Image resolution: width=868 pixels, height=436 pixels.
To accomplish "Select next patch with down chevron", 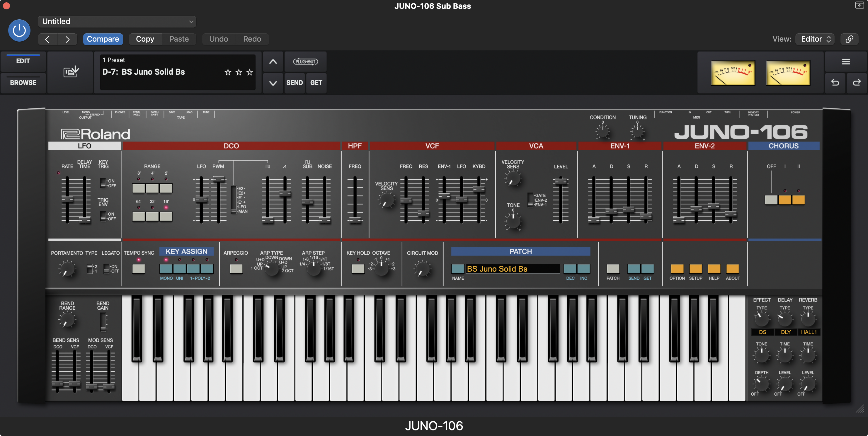I will point(273,83).
